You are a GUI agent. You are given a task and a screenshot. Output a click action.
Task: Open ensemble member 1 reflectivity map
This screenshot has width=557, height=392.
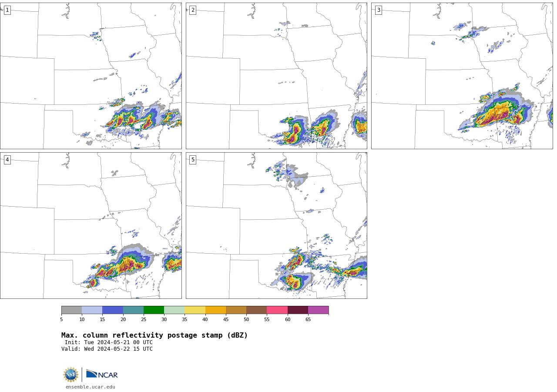click(x=91, y=76)
